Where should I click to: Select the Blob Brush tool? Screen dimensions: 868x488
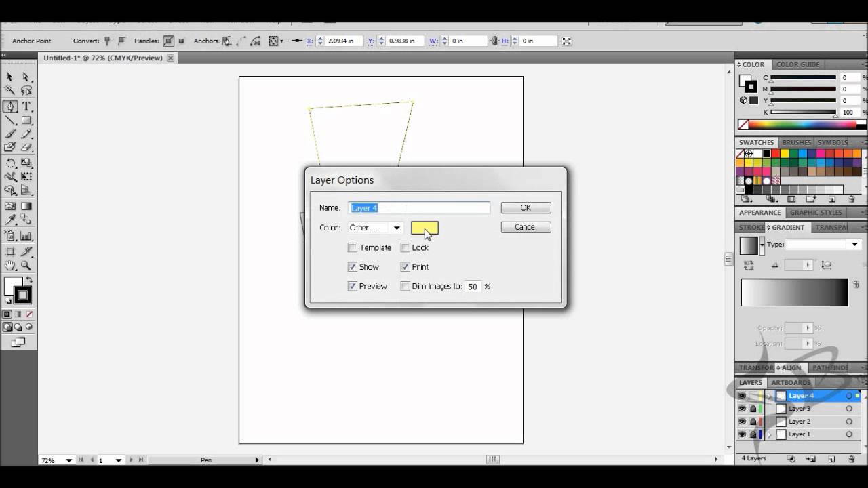(10, 147)
